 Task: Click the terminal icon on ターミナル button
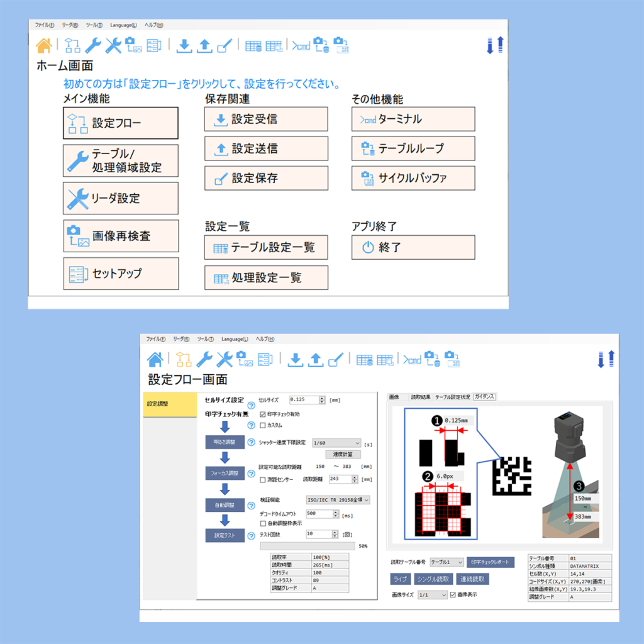(x=367, y=119)
